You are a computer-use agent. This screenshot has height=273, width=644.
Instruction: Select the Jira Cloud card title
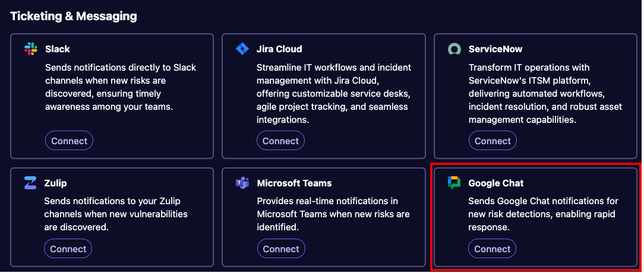click(279, 49)
